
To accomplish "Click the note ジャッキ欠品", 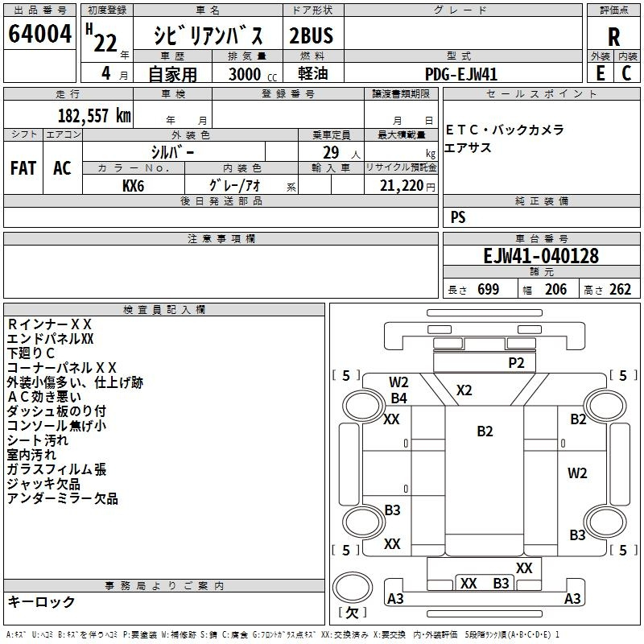I will click(x=43, y=484).
